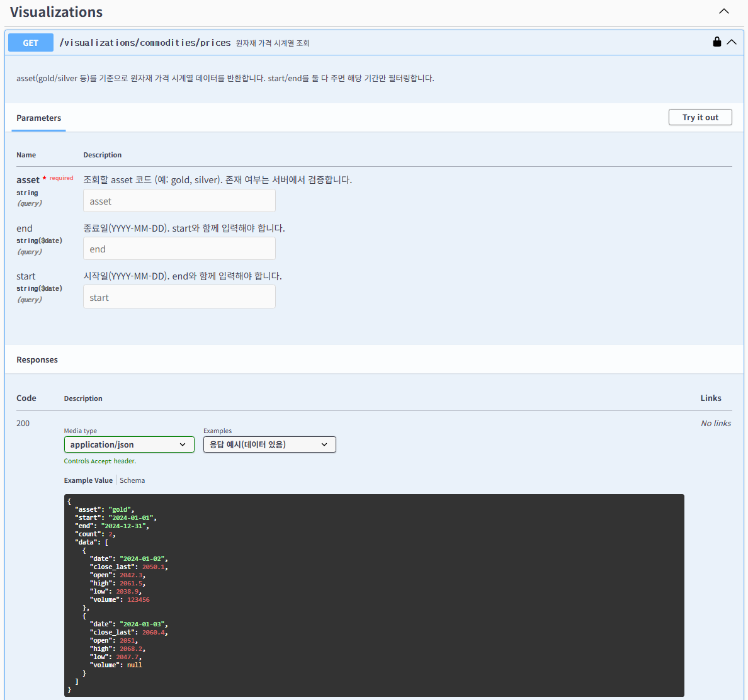Viewport: 748px width, 700px height.
Task: Focus the asset input field
Action: tap(179, 201)
